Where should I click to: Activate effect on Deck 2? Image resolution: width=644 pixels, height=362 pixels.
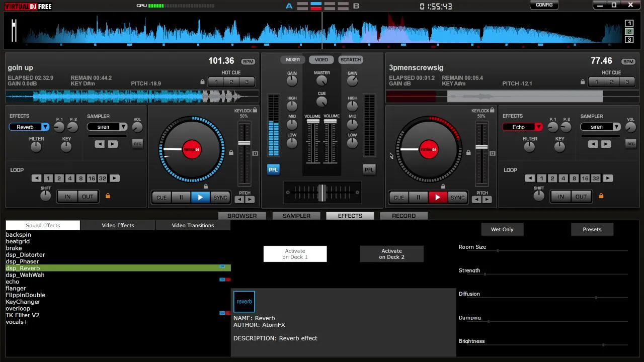pyautogui.click(x=391, y=254)
